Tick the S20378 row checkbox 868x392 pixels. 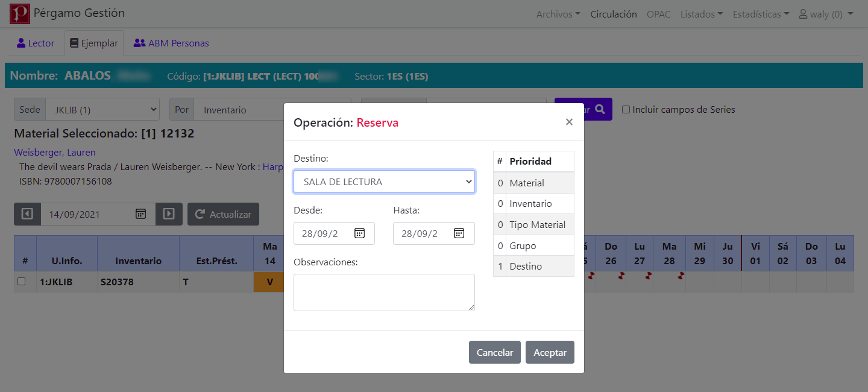click(22, 282)
